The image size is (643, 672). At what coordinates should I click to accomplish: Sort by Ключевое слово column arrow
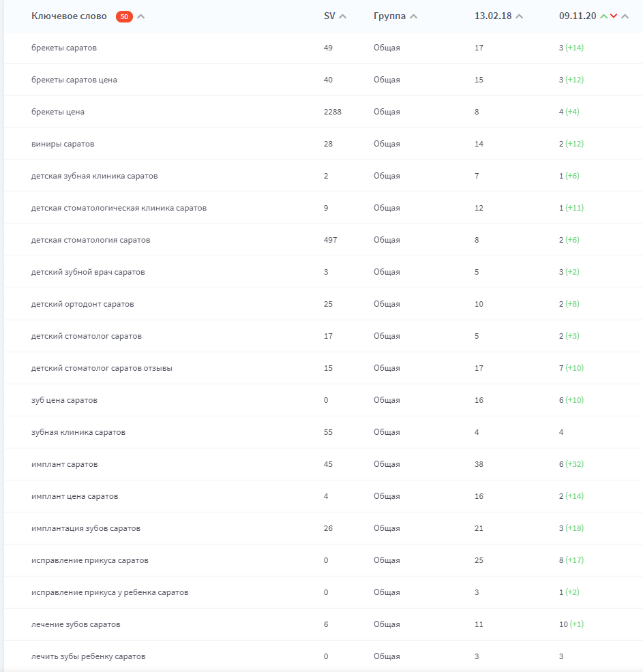pyautogui.click(x=140, y=17)
